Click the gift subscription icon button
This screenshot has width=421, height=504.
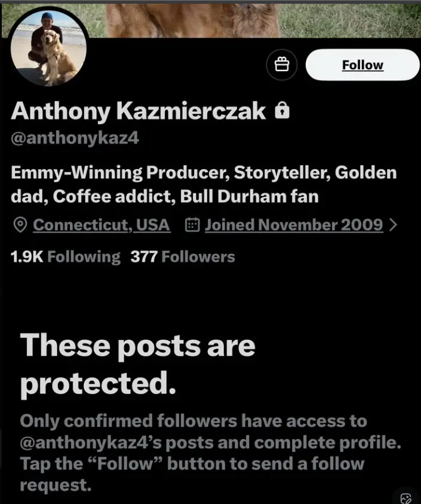coord(281,65)
